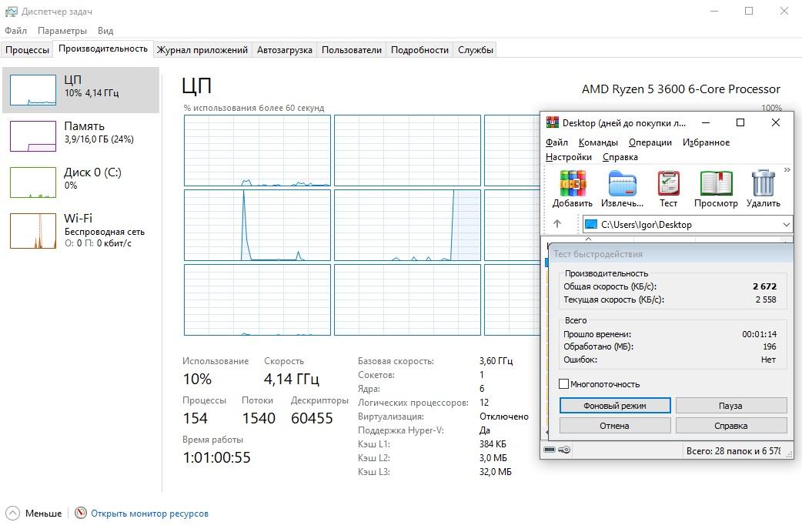The width and height of the screenshot is (802, 532).
Task: Click the first logical processor graph
Action: [x=257, y=150]
